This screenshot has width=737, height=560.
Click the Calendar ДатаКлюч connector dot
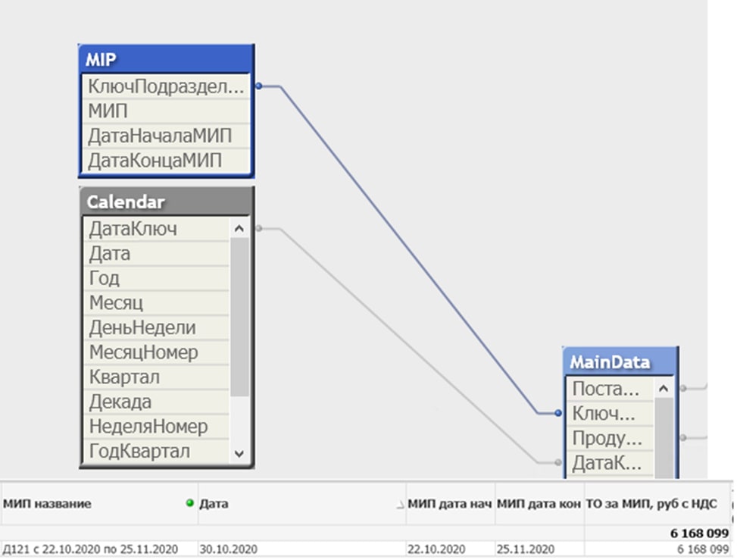[x=258, y=229]
